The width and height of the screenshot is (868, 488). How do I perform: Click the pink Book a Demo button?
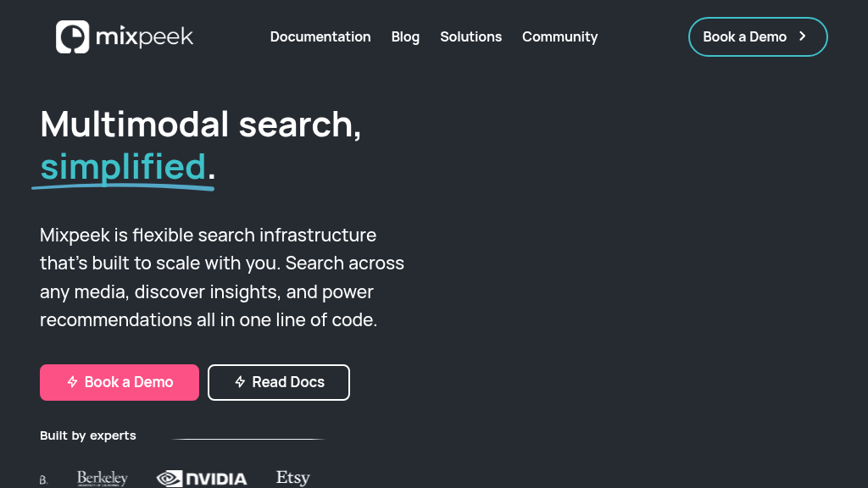(x=120, y=382)
